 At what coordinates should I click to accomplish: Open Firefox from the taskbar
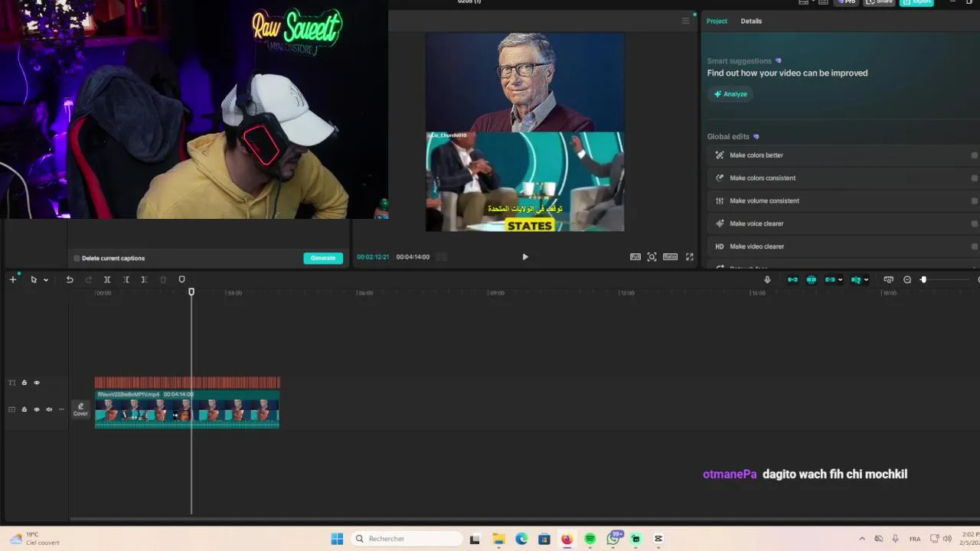[x=567, y=539]
